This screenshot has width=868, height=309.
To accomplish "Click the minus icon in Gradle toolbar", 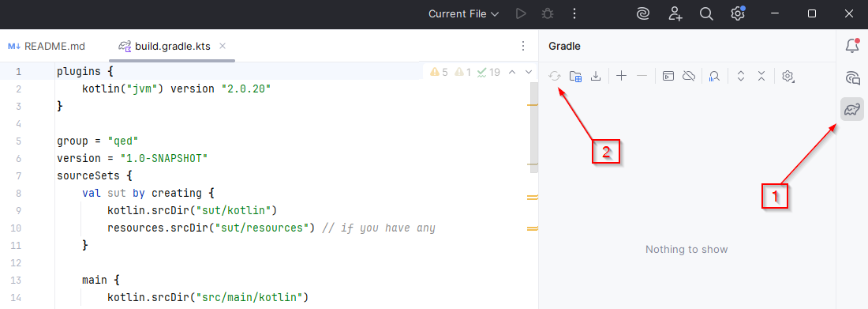I will click(642, 76).
